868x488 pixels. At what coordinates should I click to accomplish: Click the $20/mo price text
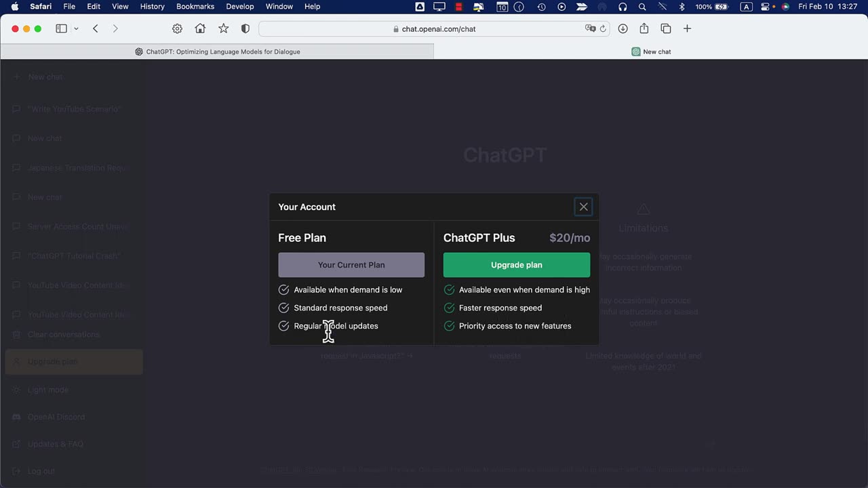click(570, 238)
